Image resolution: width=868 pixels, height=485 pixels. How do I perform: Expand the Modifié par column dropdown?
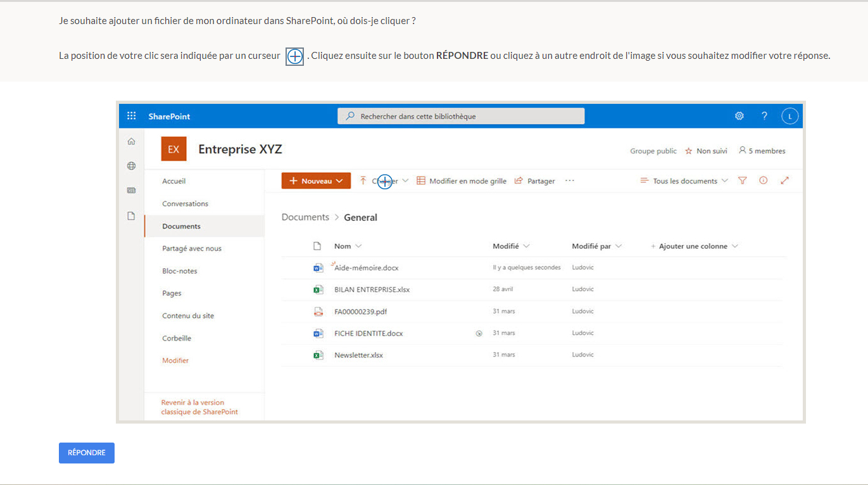(x=596, y=246)
